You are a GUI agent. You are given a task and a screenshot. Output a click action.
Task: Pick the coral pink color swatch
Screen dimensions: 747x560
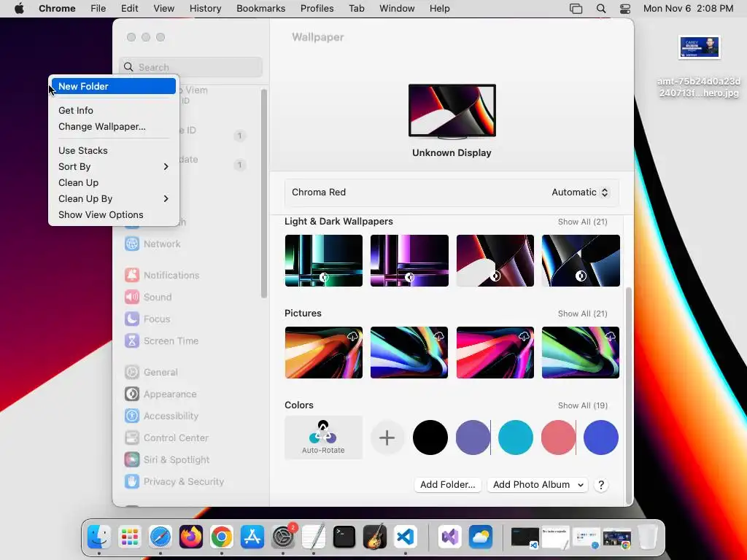pyautogui.click(x=558, y=437)
